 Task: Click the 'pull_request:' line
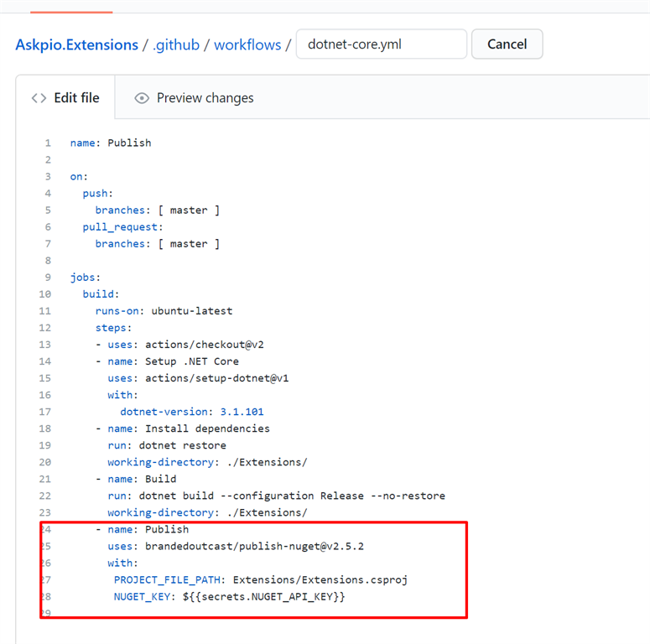pyautogui.click(x=122, y=227)
